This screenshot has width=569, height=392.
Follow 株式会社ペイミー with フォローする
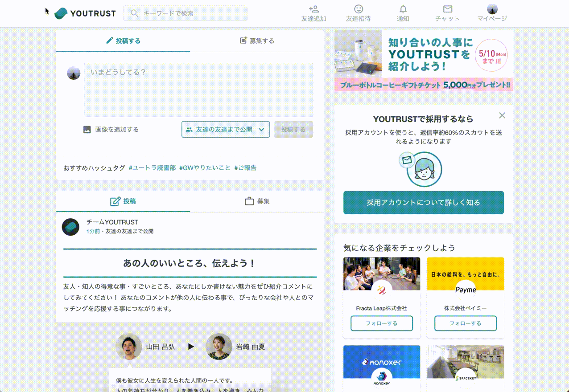tap(466, 323)
